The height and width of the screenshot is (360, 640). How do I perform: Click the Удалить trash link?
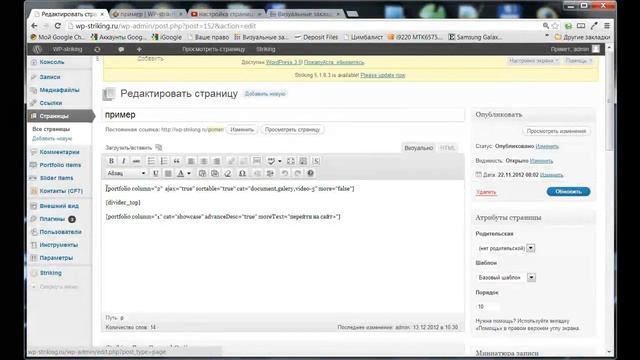pyautogui.click(x=486, y=192)
